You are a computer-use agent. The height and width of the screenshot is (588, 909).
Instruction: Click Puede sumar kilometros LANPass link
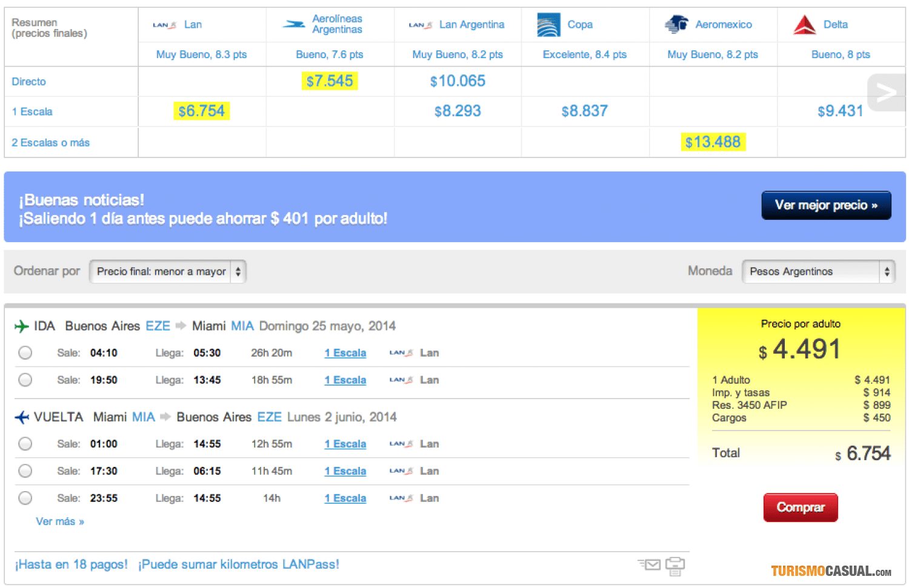pyautogui.click(x=239, y=564)
